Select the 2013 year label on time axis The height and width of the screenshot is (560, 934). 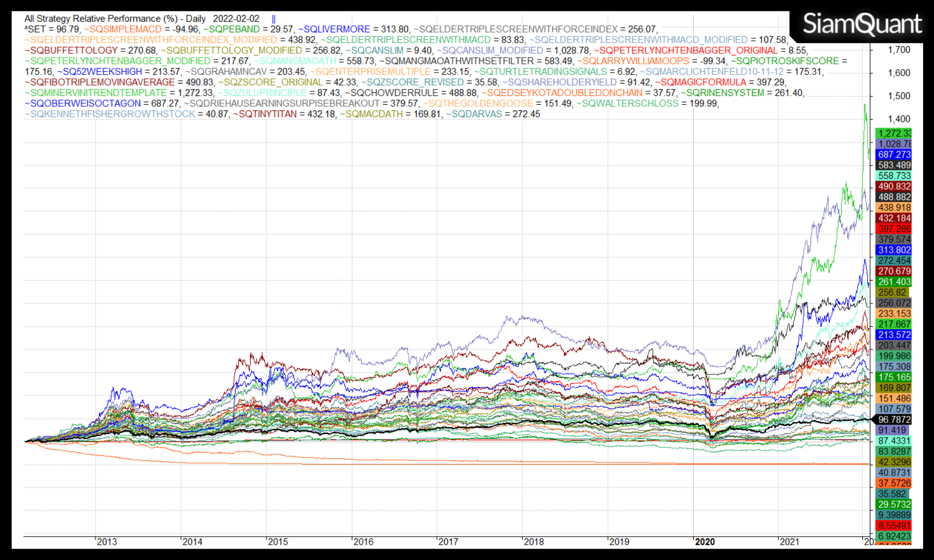(107, 542)
